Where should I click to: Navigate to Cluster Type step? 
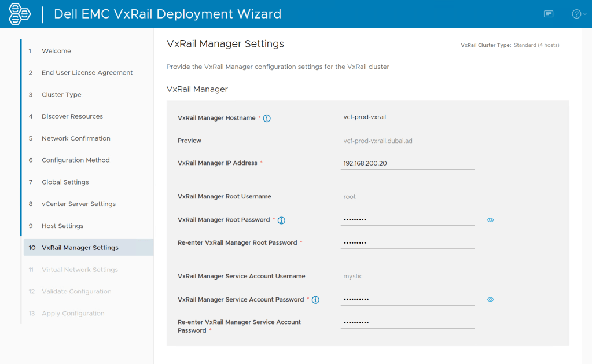(61, 95)
